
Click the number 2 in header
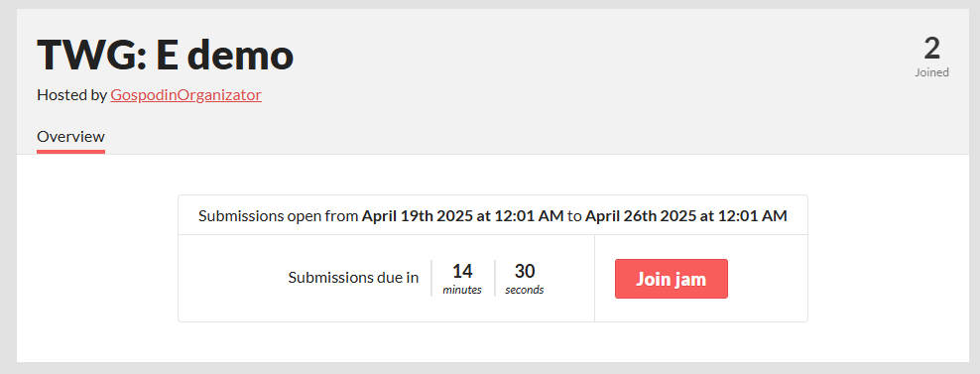pos(931,49)
